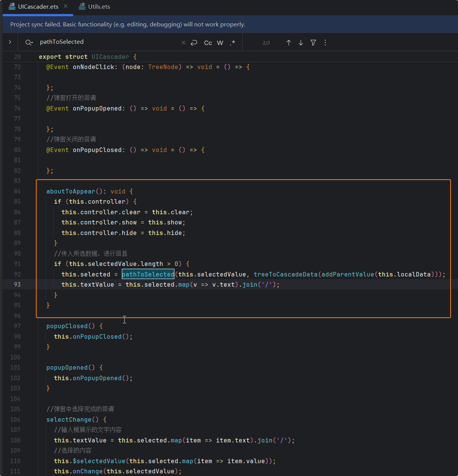Click the new line icon in search
The image size is (458, 476).
coord(194,43)
